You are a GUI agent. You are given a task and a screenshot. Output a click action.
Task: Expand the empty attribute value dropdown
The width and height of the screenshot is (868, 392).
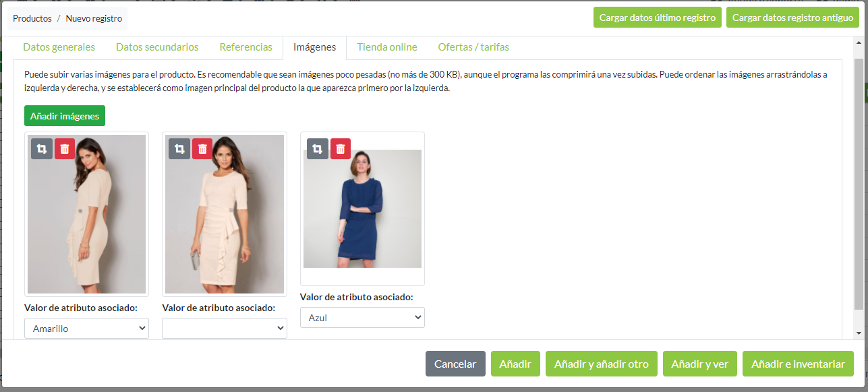pos(225,329)
